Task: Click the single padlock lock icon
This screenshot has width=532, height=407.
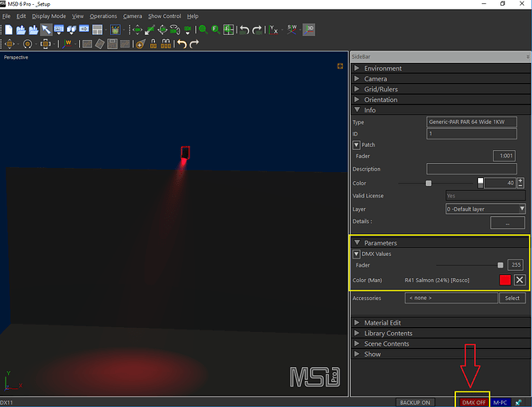Action: 153,44
